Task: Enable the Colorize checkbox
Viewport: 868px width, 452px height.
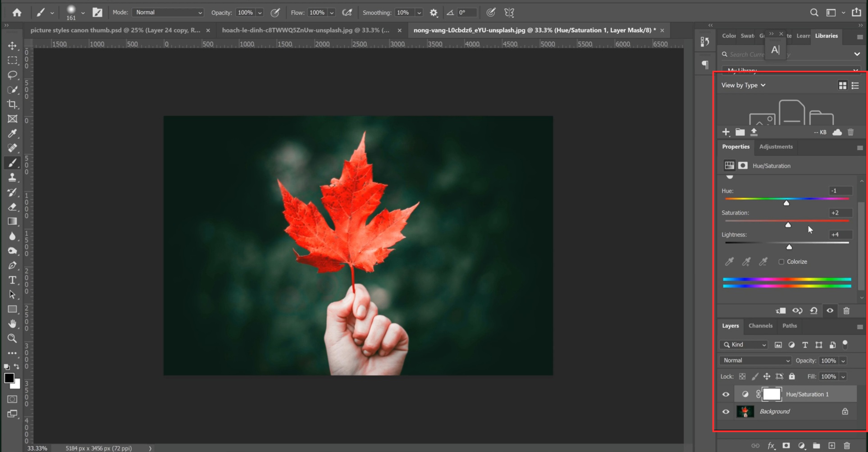Action: coord(782,261)
